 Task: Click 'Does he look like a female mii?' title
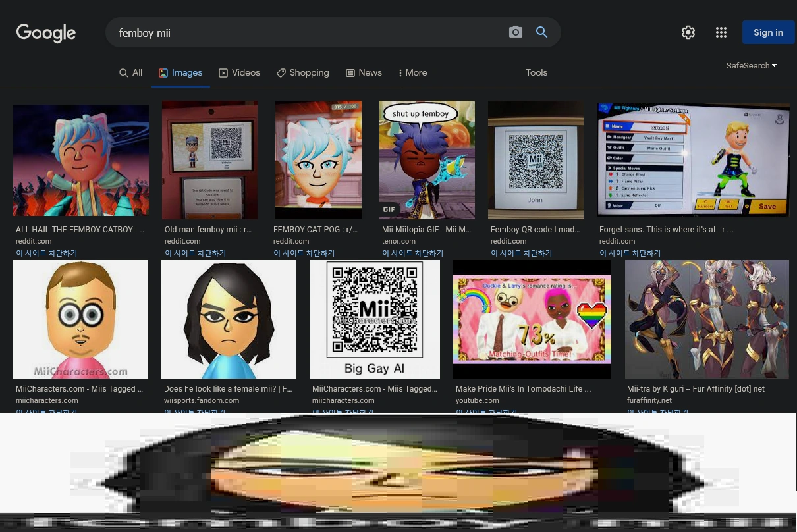(x=228, y=389)
